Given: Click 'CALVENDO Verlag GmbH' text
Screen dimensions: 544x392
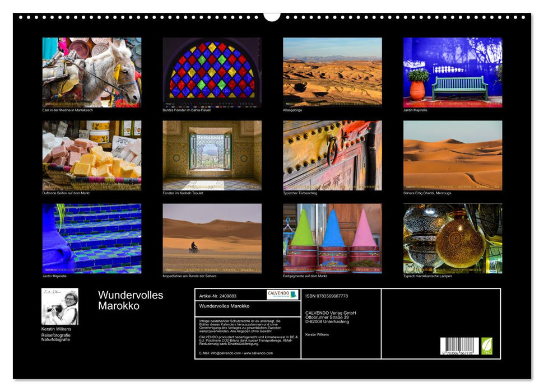Looking at the screenshot, I should (x=331, y=313).
